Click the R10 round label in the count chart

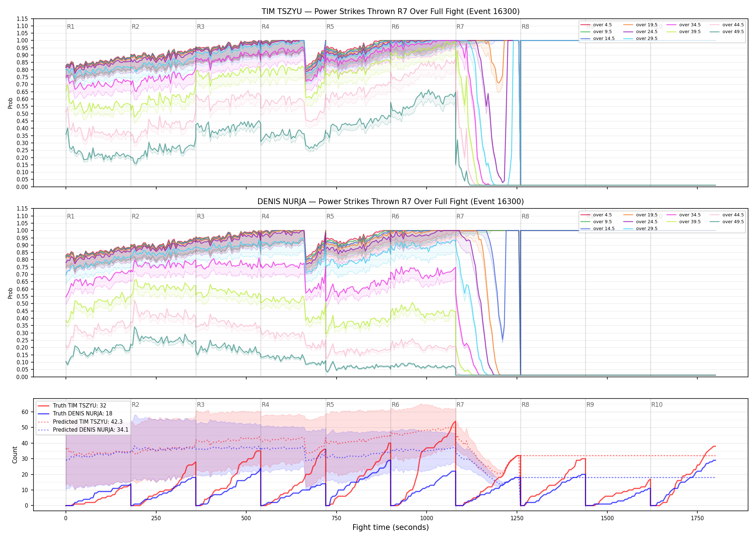tap(657, 405)
